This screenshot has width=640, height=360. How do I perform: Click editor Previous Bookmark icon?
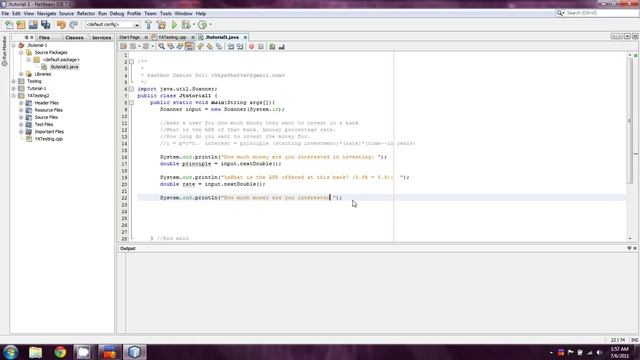coord(200,47)
